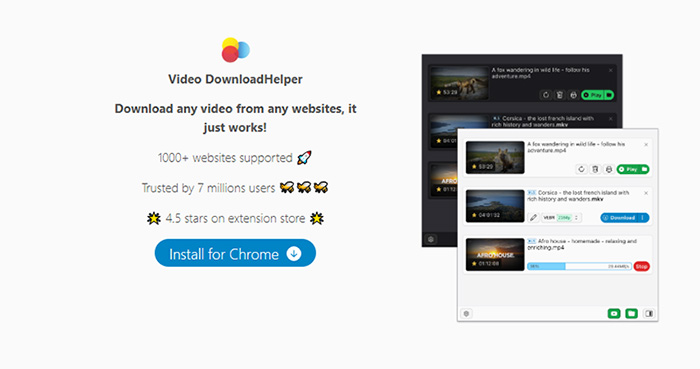This screenshot has height=369, width=700.
Task: Dismiss Corsica video entry in dark panel
Action: click(610, 119)
